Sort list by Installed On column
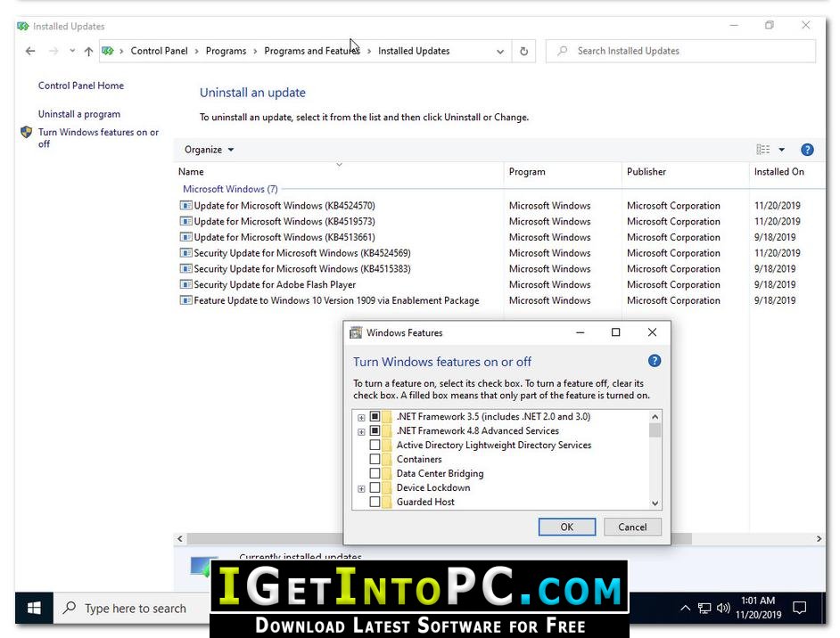 [779, 172]
